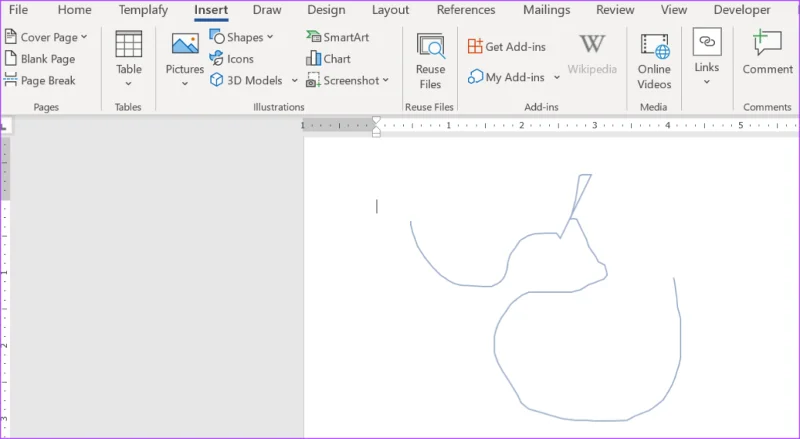Insert a Chart

click(x=328, y=59)
